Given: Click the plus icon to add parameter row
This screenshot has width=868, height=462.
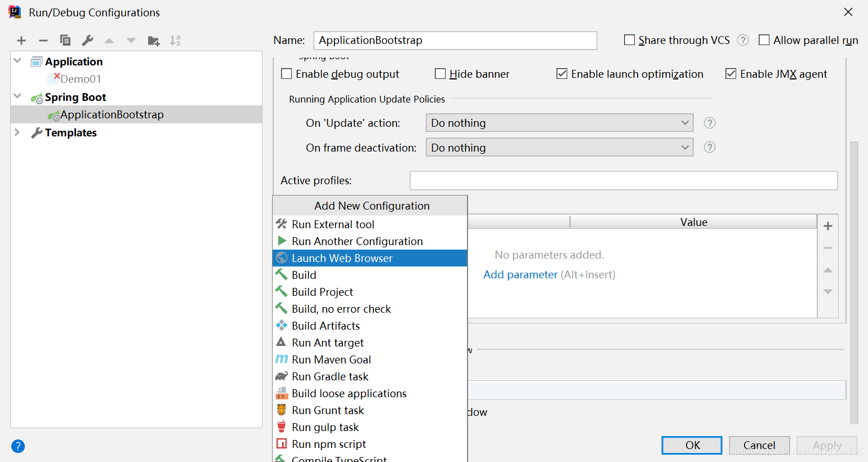Looking at the screenshot, I should (x=828, y=226).
